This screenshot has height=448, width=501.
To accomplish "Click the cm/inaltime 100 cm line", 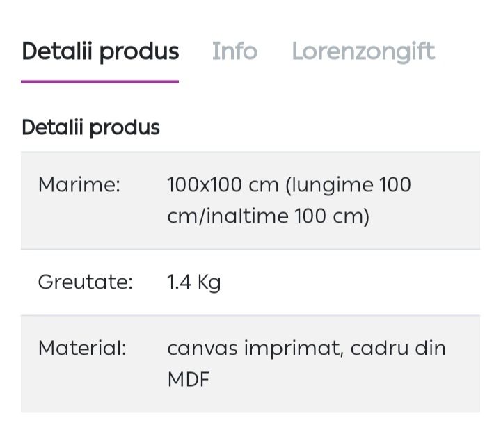I will (269, 216).
